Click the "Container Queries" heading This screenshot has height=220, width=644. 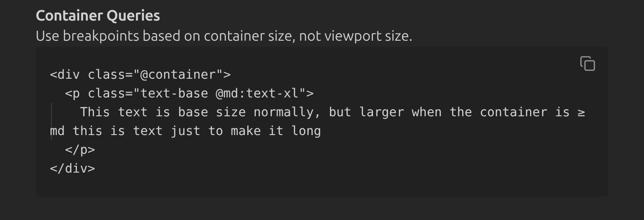[97, 16]
